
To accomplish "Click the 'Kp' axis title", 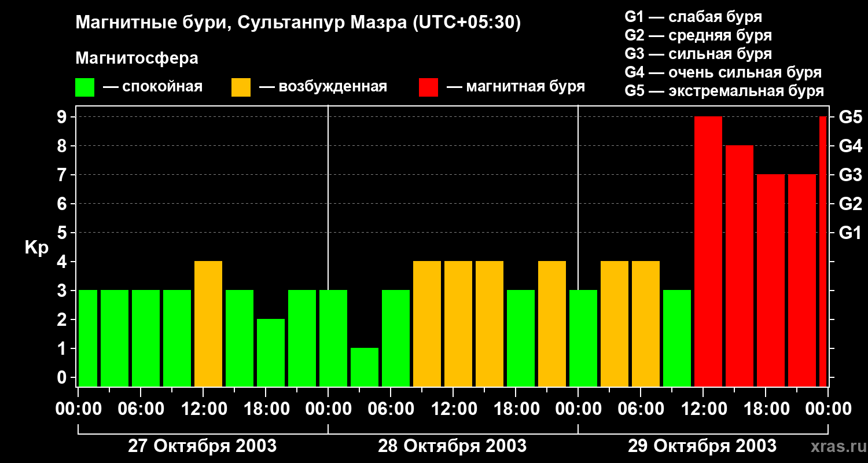I will tap(36, 248).
